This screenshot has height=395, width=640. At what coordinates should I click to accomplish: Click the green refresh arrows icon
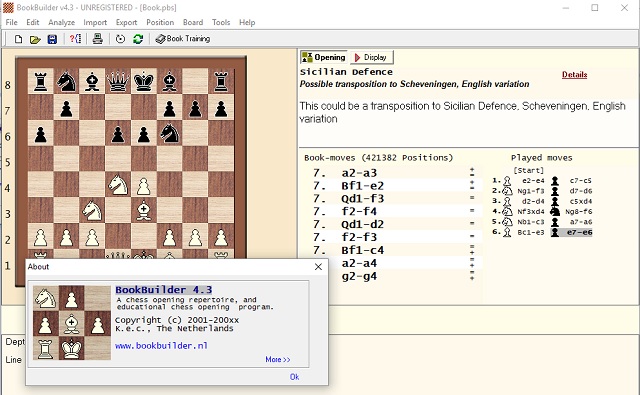[138, 39]
